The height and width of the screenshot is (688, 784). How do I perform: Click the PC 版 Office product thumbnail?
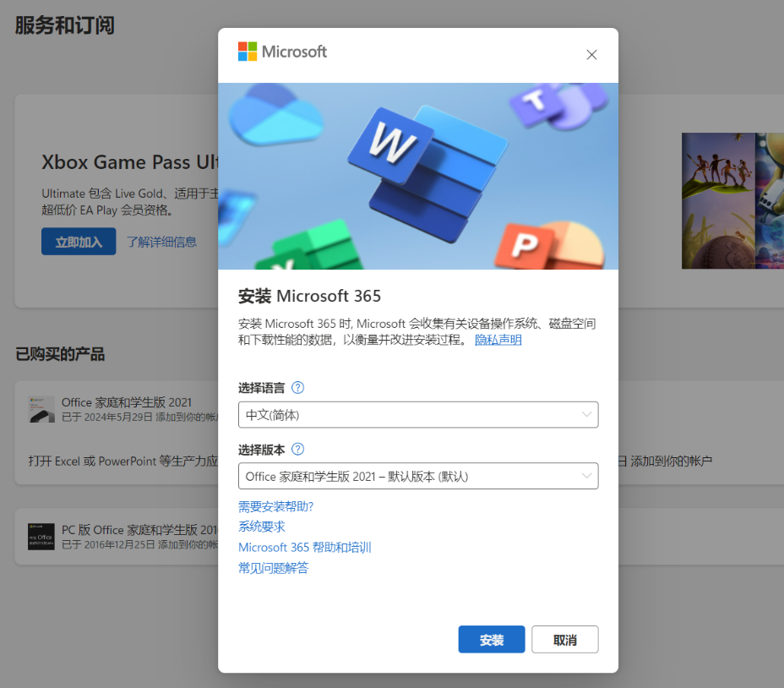click(41, 537)
